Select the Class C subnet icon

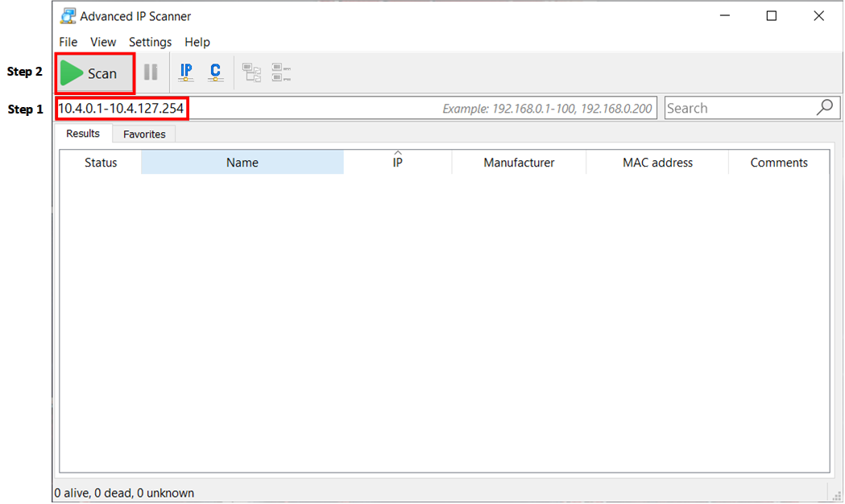(x=216, y=72)
